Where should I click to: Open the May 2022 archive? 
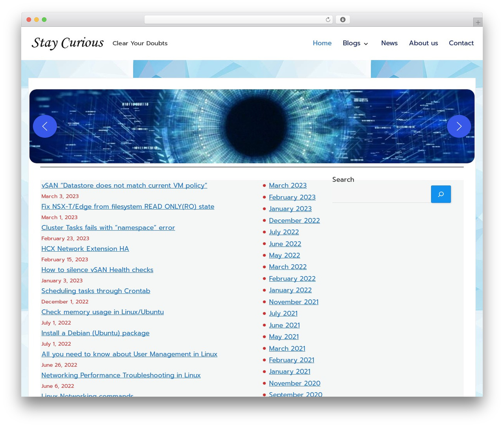point(284,255)
